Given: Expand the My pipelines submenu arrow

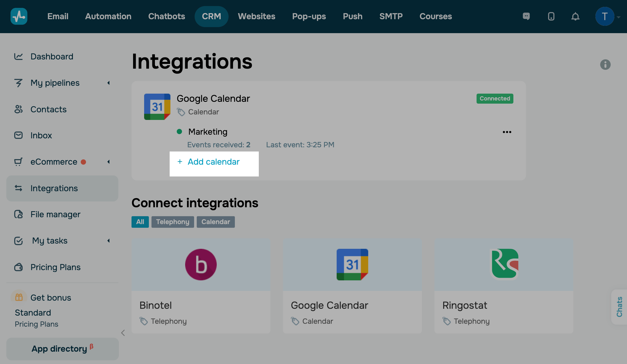Looking at the screenshot, I should [x=108, y=83].
